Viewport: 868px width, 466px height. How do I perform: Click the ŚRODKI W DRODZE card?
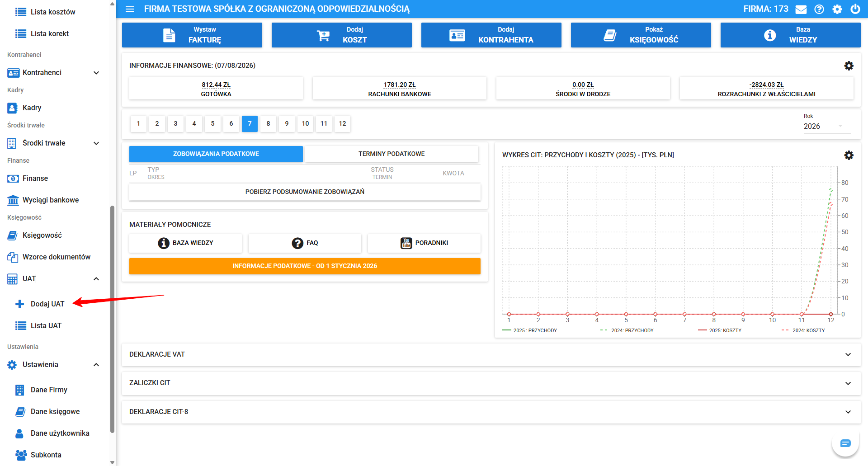[x=583, y=89]
